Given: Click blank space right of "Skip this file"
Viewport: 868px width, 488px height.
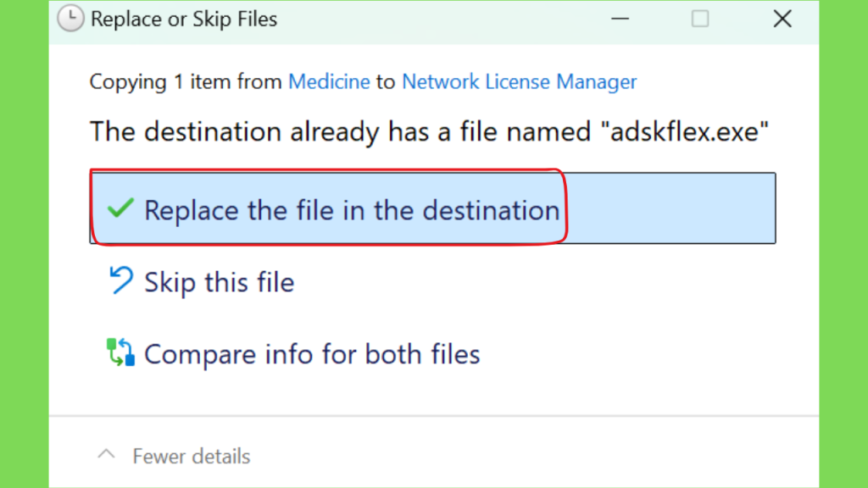Looking at the screenshot, I should (534, 281).
